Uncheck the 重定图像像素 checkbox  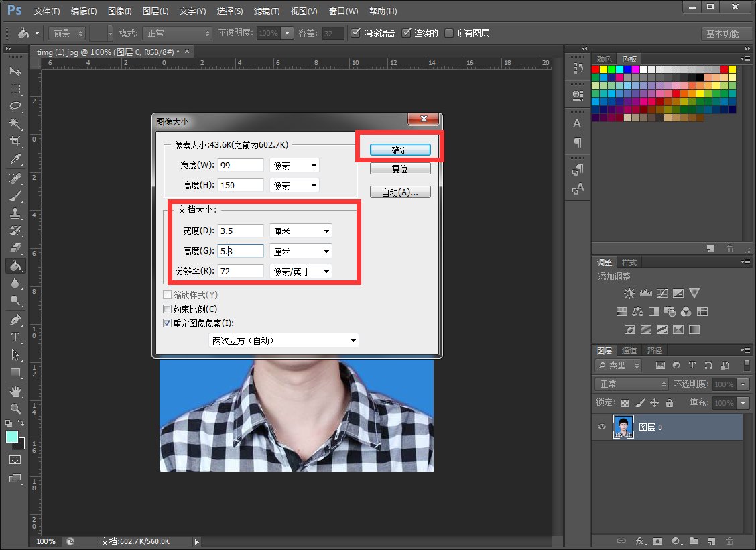(168, 323)
